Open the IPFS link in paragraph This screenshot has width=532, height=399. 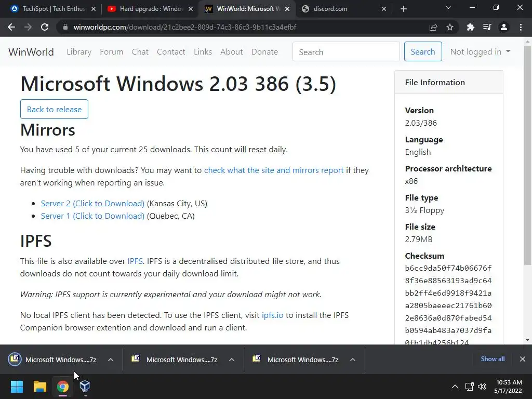pyautogui.click(x=135, y=261)
